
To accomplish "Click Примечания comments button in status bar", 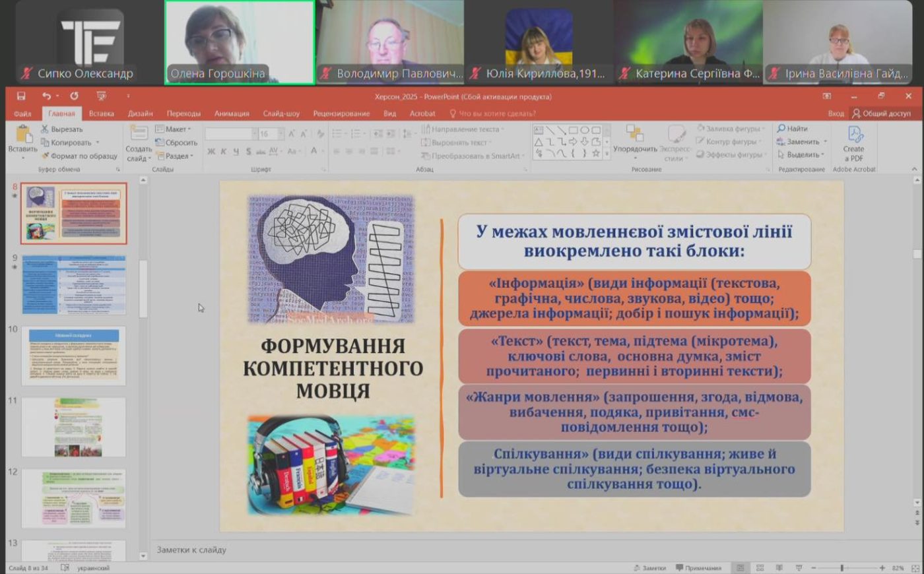I will (x=698, y=567).
